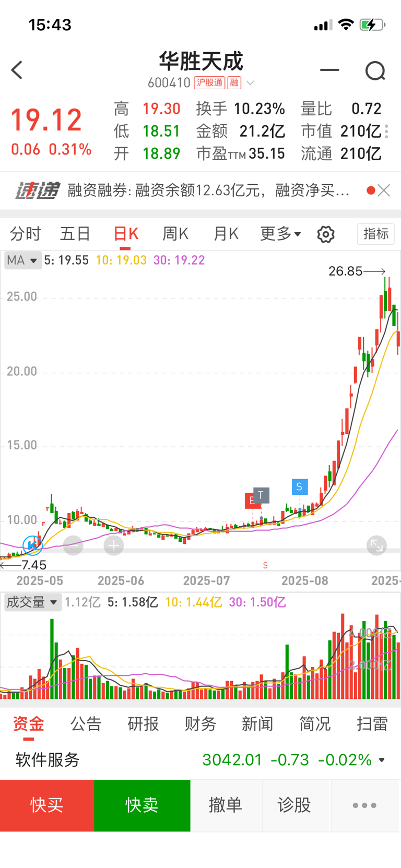Tap the 软件服务 sector name
401x868 pixels.
tap(48, 760)
